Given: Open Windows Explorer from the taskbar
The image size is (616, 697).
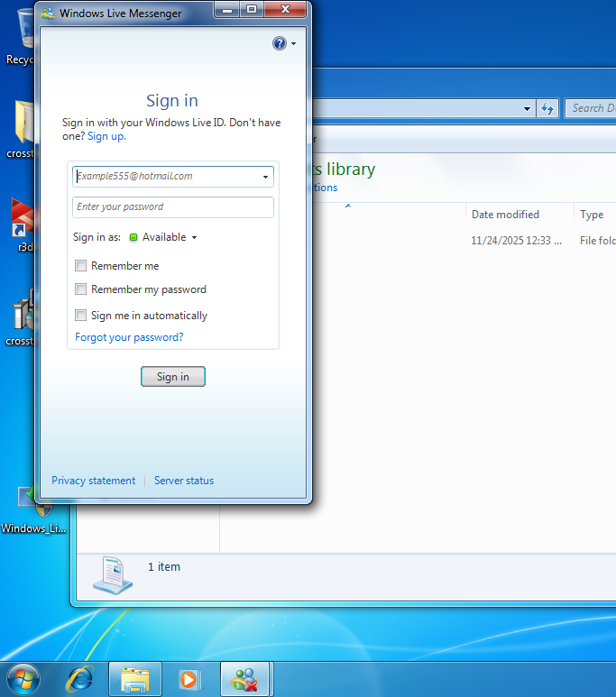Looking at the screenshot, I should pyautogui.click(x=135, y=679).
